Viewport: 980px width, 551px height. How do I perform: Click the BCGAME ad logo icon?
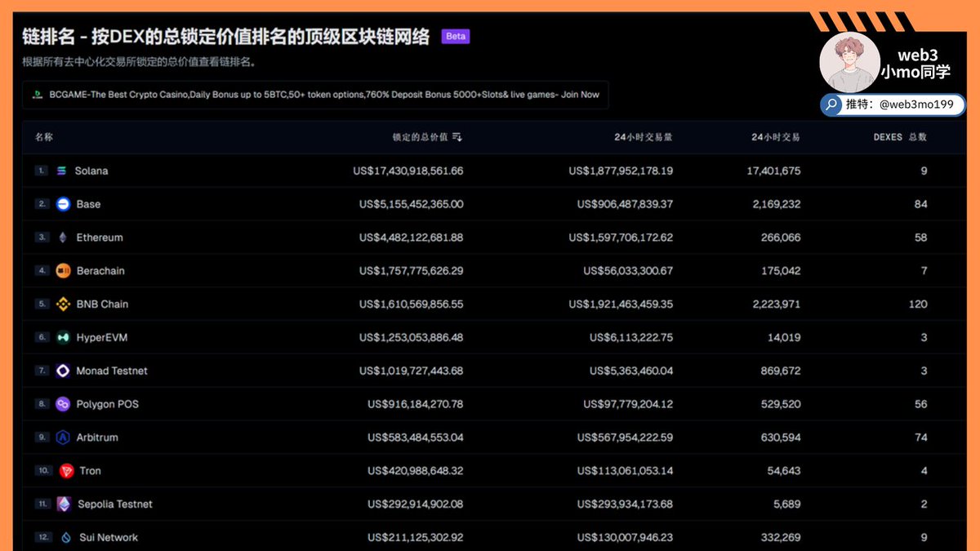point(37,95)
